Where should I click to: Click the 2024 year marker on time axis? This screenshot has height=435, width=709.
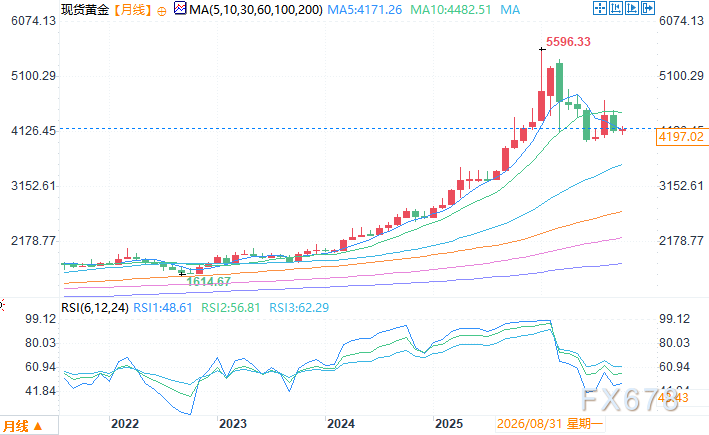(x=340, y=424)
